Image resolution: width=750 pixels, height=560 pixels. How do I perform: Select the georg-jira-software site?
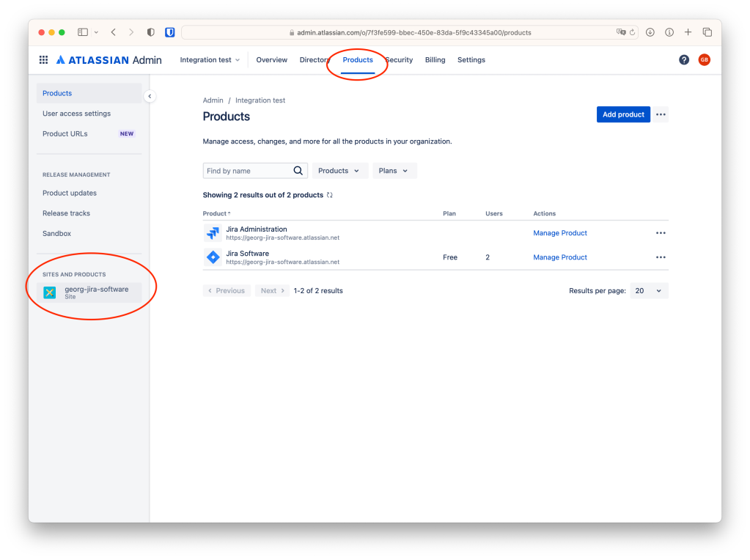tap(89, 292)
